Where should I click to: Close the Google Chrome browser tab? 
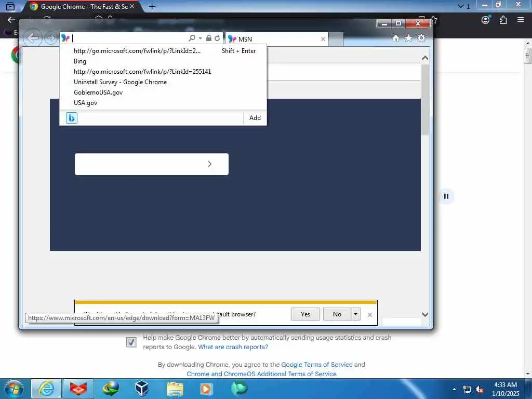coord(132,6)
